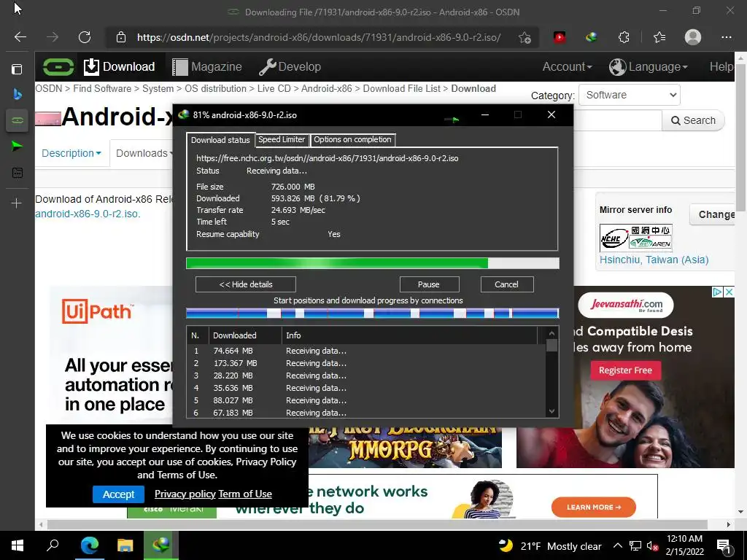747x560 pixels.
Task: Click Android-x86 in the breadcrumb
Action: click(326, 88)
